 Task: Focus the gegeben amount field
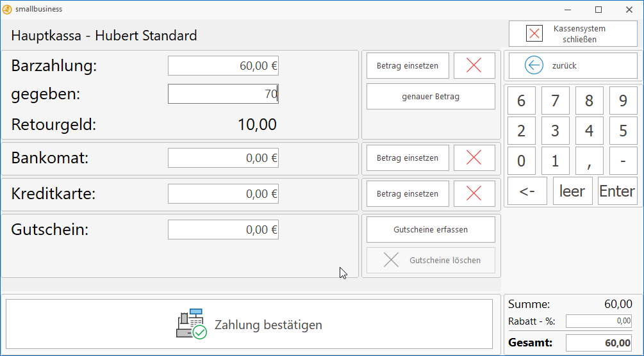pos(223,94)
